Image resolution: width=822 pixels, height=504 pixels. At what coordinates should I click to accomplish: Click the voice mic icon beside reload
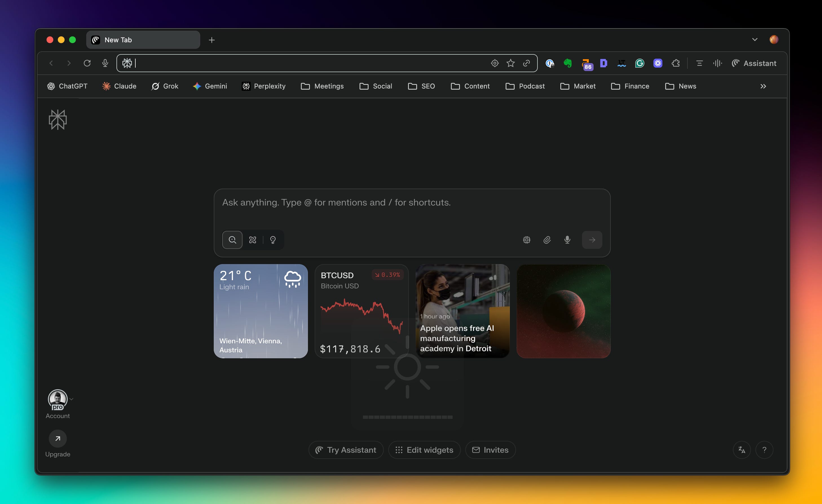(105, 63)
